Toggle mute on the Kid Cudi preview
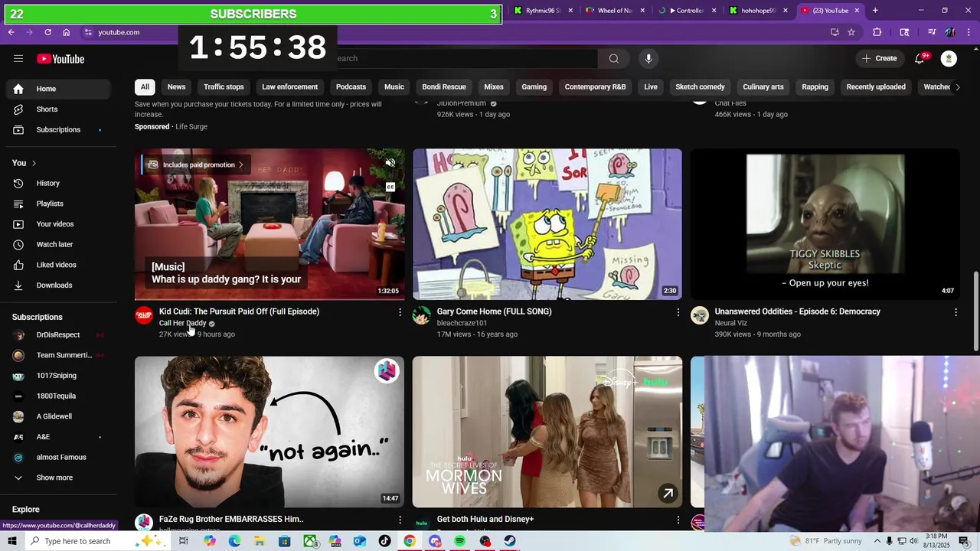The width and height of the screenshot is (980, 551). tap(390, 163)
